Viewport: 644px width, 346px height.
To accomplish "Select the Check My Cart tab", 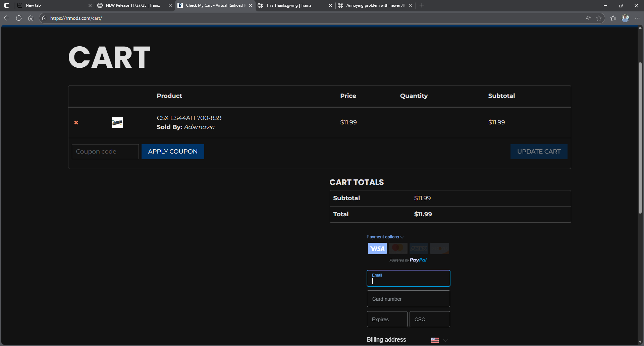I will (215, 5).
